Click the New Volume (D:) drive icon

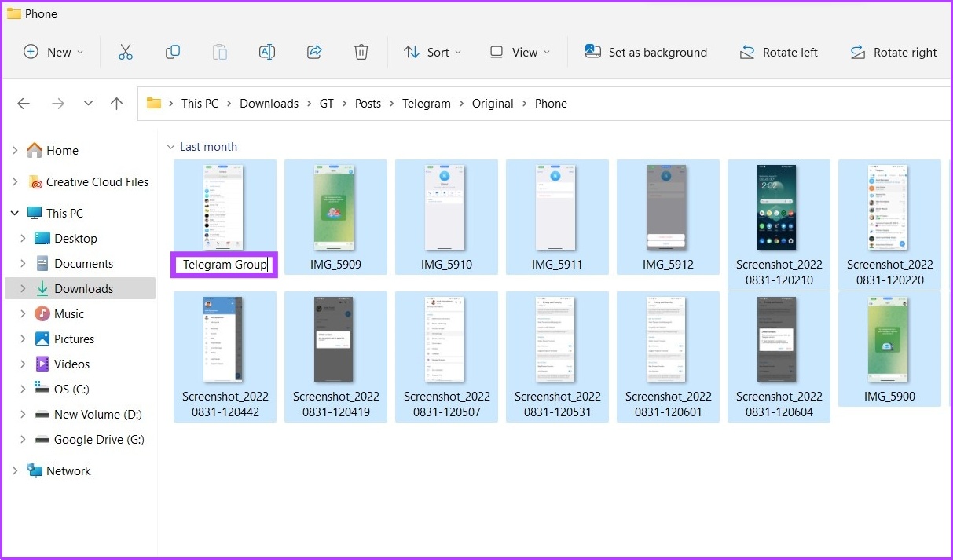(x=42, y=414)
